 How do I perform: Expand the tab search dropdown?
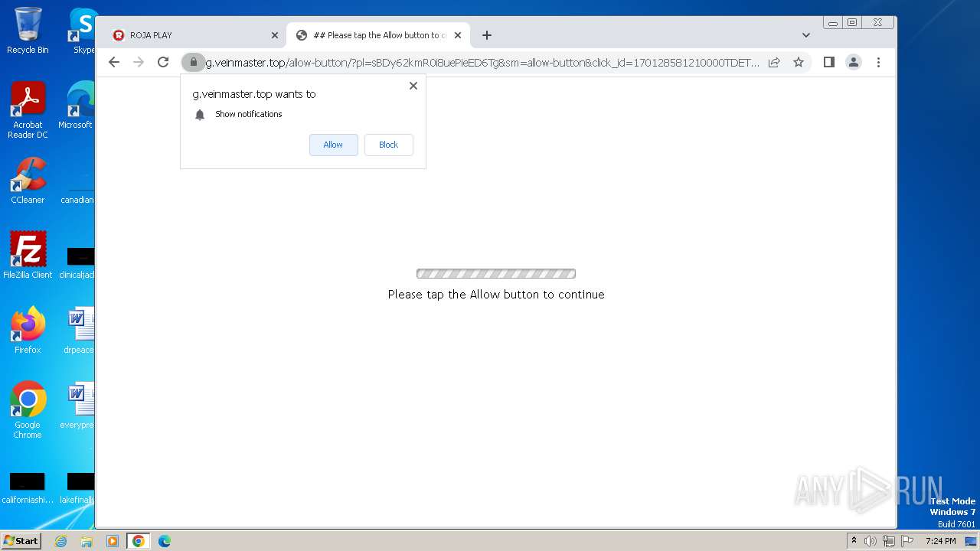point(805,35)
